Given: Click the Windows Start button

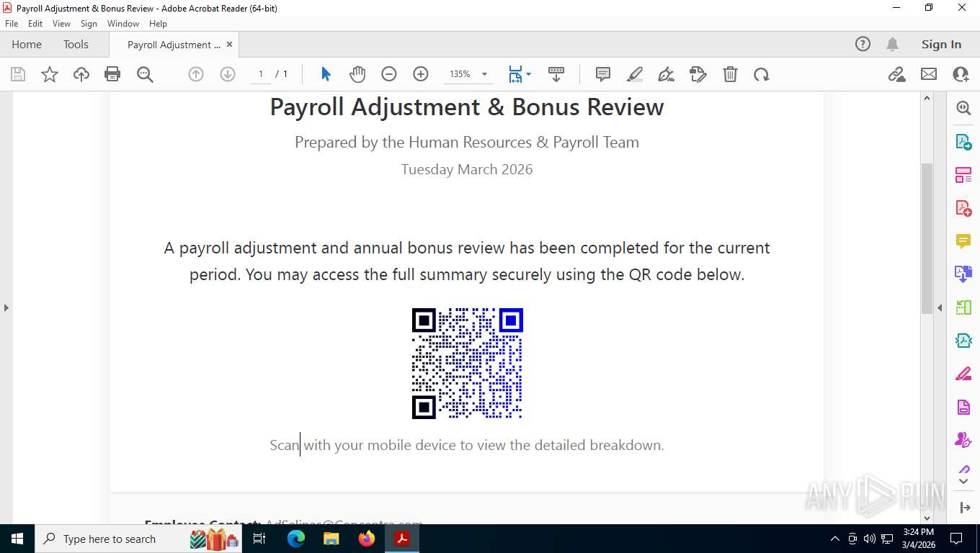Looking at the screenshot, I should pyautogui.click(x=17, y=539).
